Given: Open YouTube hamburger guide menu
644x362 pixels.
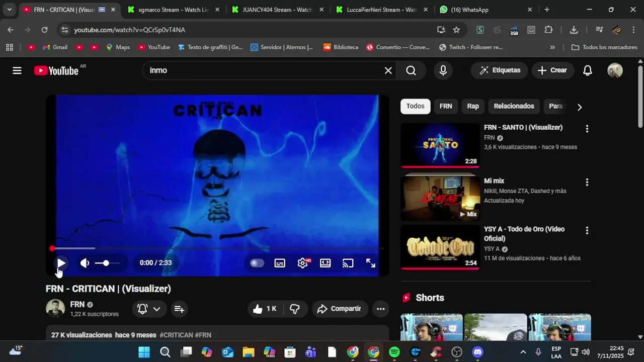Looking at the screenshot, I should coord(17,70).
